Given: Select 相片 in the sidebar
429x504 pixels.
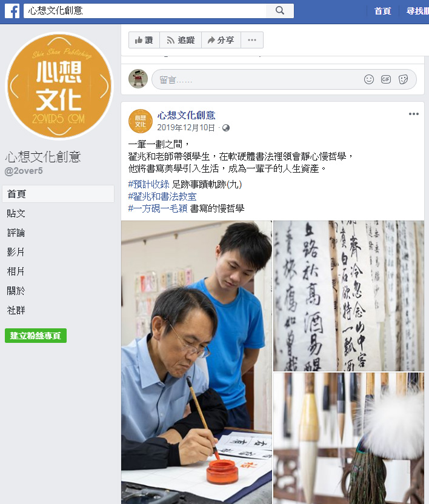Looking at the screenshot, I should coord(16,271).
